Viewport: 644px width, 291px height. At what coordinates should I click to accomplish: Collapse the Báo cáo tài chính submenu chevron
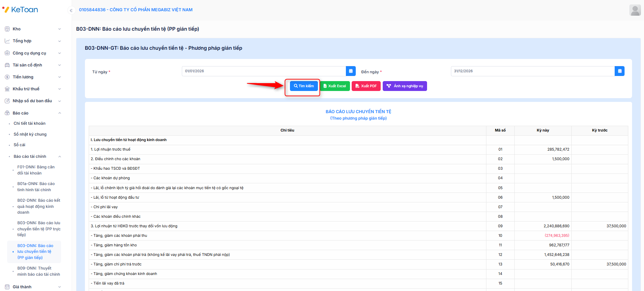pos(60,156)
